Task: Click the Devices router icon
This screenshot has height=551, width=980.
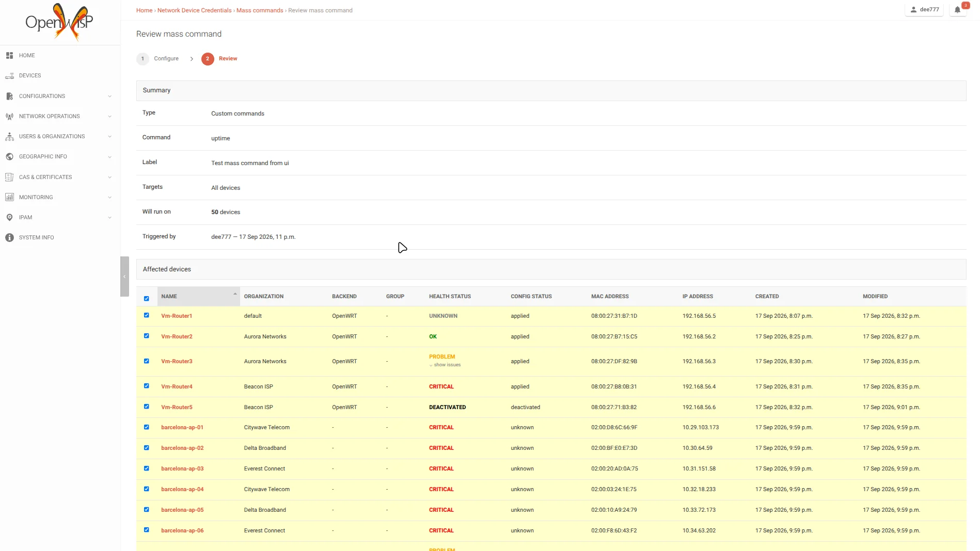Action: point(9,76)
